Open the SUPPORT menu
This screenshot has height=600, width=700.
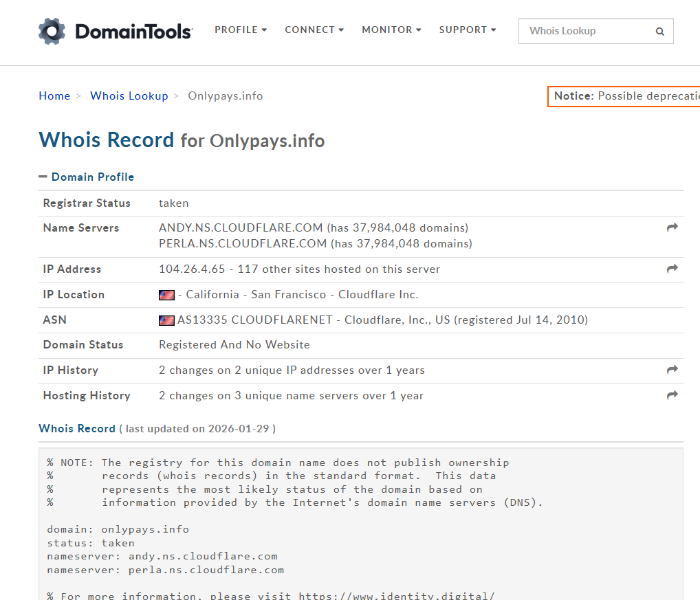pyautogui.click(x=467, y=30)
